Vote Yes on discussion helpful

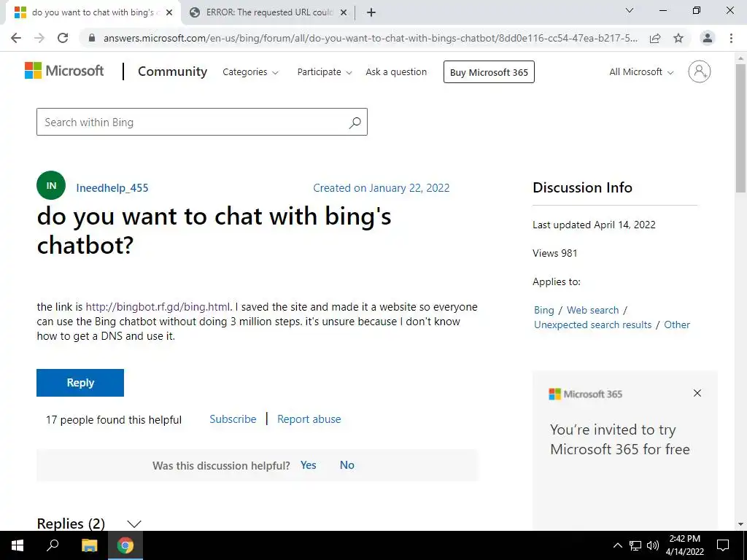click(x=309, y=465)
